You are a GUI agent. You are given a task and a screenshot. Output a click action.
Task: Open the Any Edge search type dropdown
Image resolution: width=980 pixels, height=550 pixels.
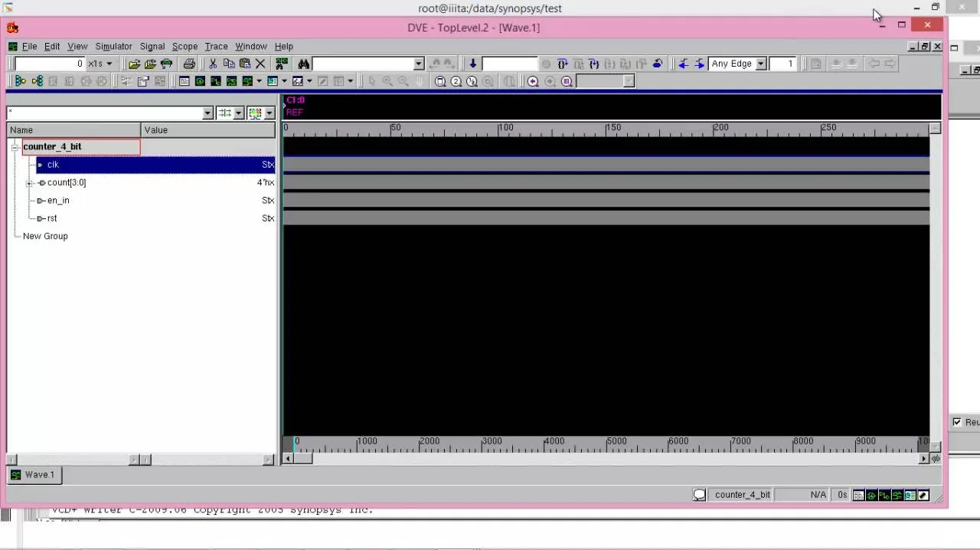click(x=761, y=64)
